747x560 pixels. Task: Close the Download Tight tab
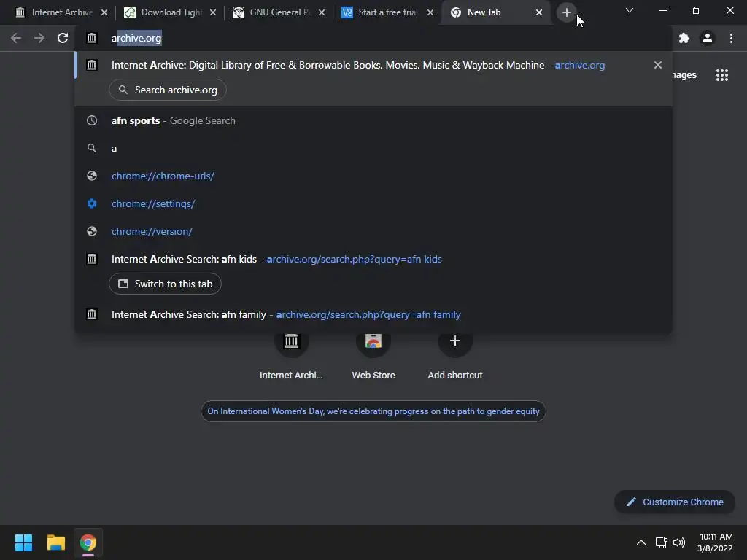[213, 12]
